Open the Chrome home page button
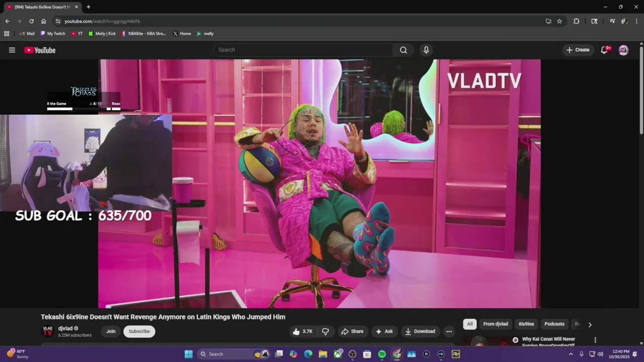This screenshot has width=644, height=362. click(44, 21)
